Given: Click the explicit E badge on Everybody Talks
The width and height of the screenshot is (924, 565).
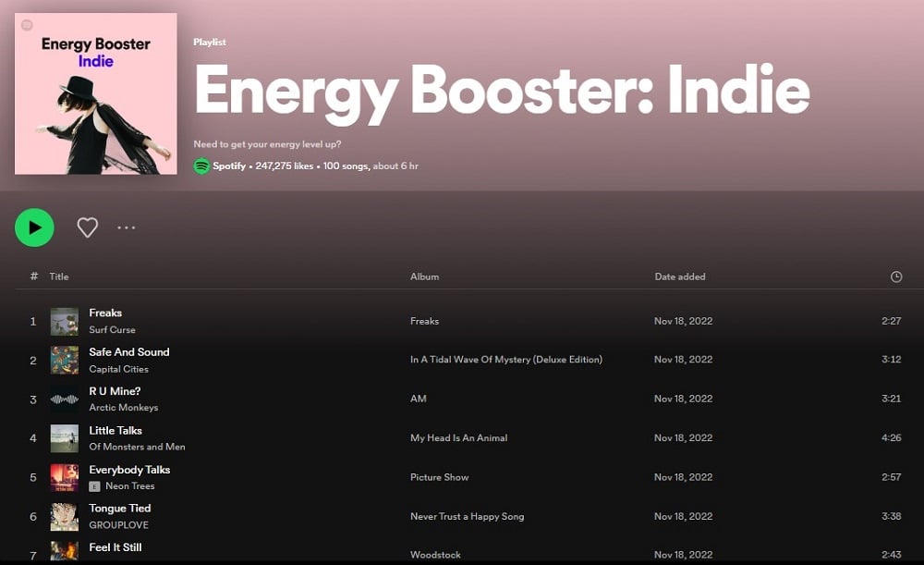Looking at the screenshot, I should (x=94, y=486).
